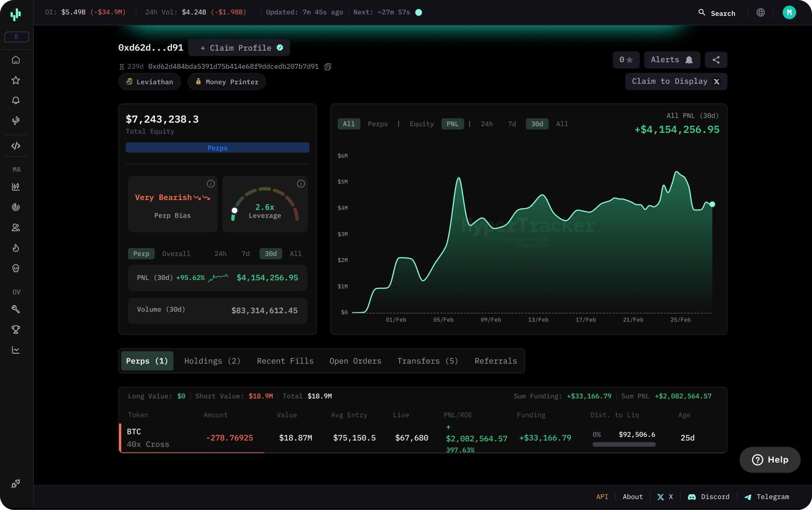Switch PNL stats from Perp to Overall
The height and width of the screenshot is (510, 812).
coord(176,253)
